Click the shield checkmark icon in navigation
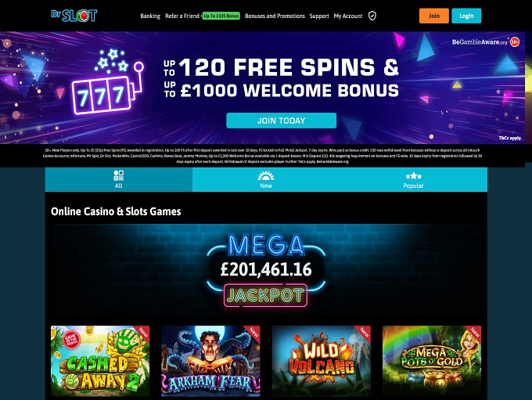Image resolution: width=532 pixels, height=400 pixels. click(372, 16)
